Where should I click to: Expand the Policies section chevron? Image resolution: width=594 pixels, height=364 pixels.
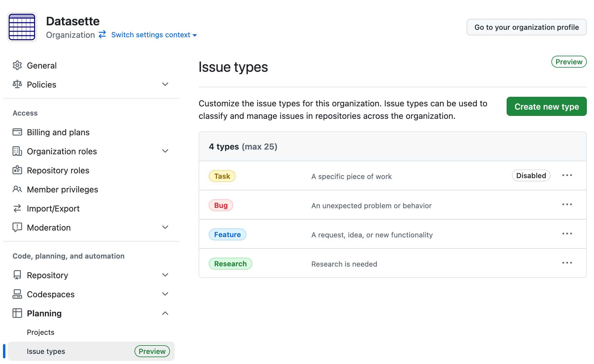coord(165,84)
